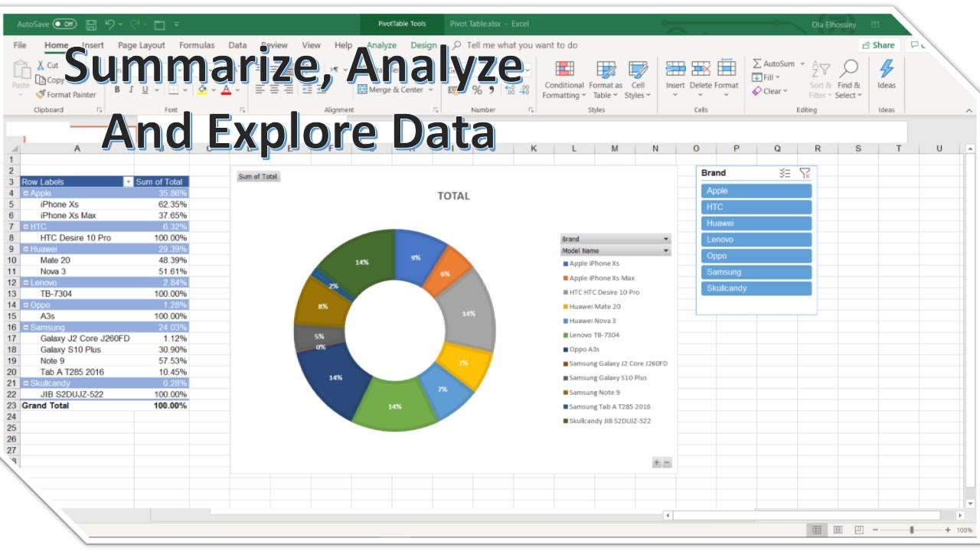Click column header O

696,148
